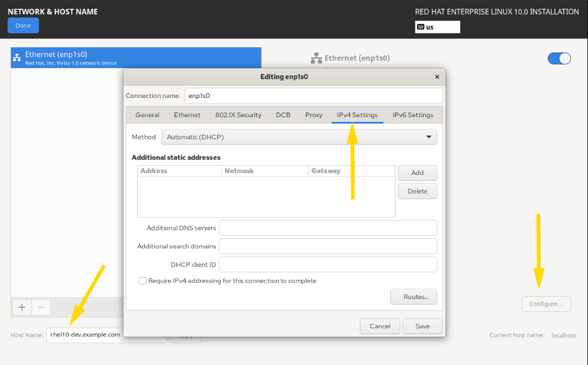588x365 pixels.
Task: Edit the Connection name field
Action: [313, 96]
